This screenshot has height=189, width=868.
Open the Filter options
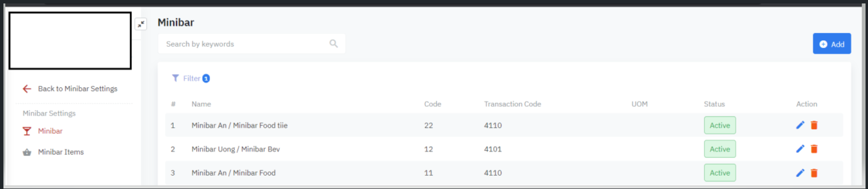pos(191,78)
